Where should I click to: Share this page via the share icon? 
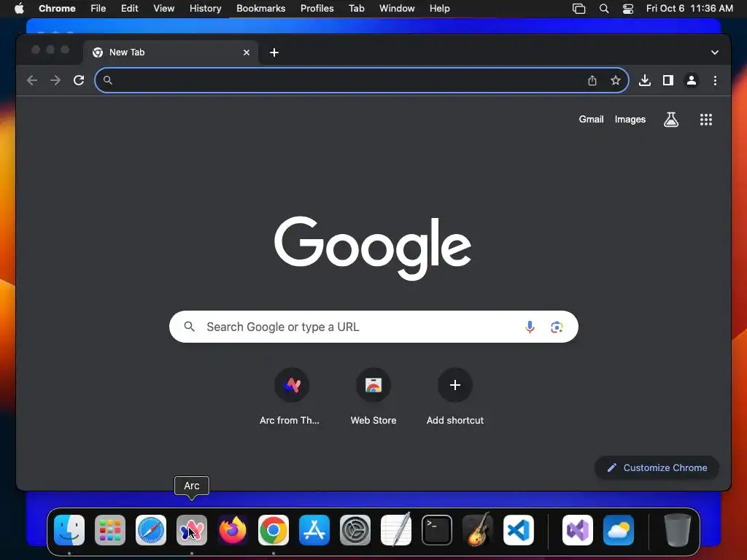[x=592, y=80]
